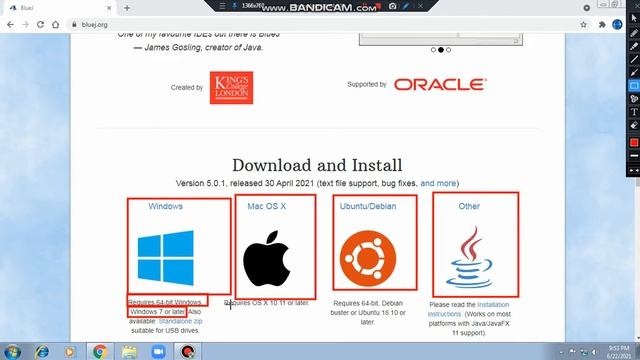This screenshot has width=640, height=360.
Task: Select the second carousel dot
Action: tap(441, 50)
